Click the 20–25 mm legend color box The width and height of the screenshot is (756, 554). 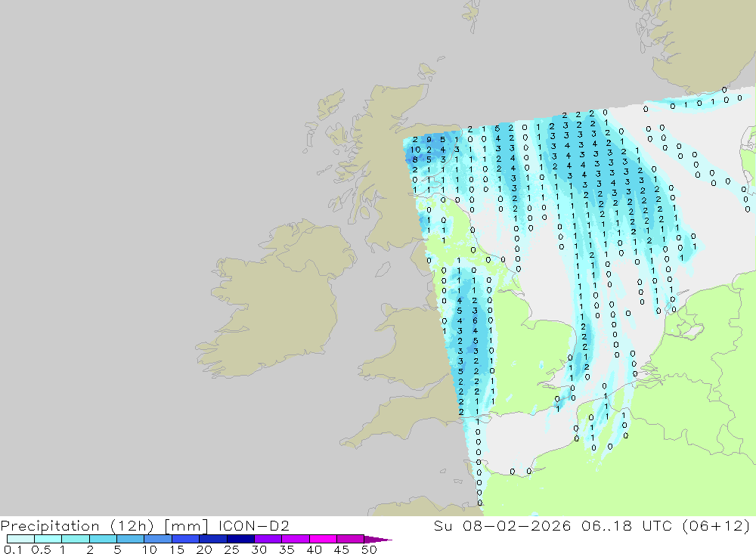213,539
